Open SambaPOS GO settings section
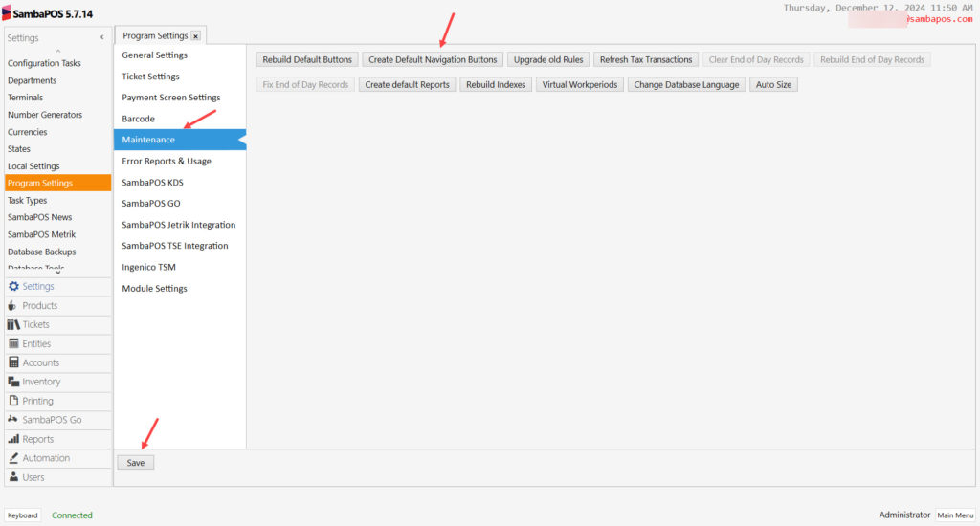 180,204
